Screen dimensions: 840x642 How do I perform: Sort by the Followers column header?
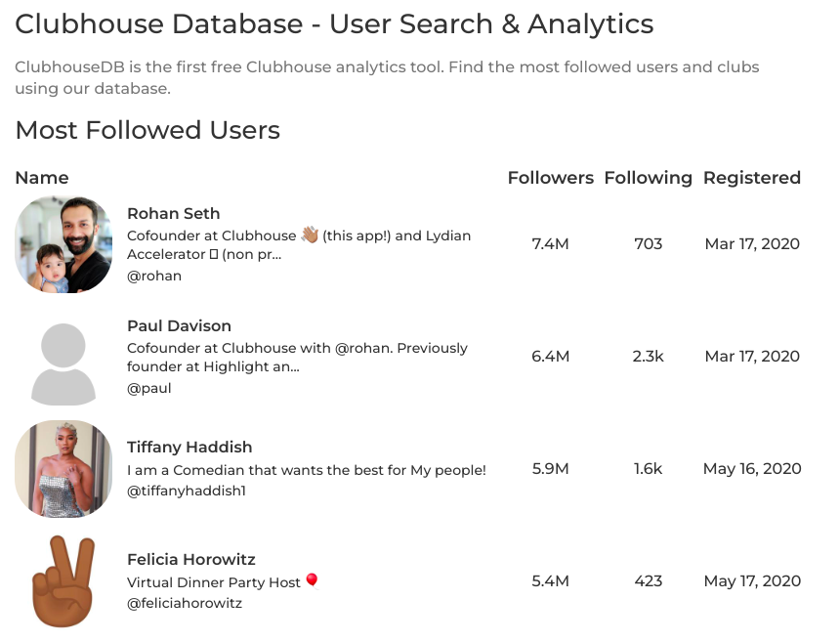(550, 178)
